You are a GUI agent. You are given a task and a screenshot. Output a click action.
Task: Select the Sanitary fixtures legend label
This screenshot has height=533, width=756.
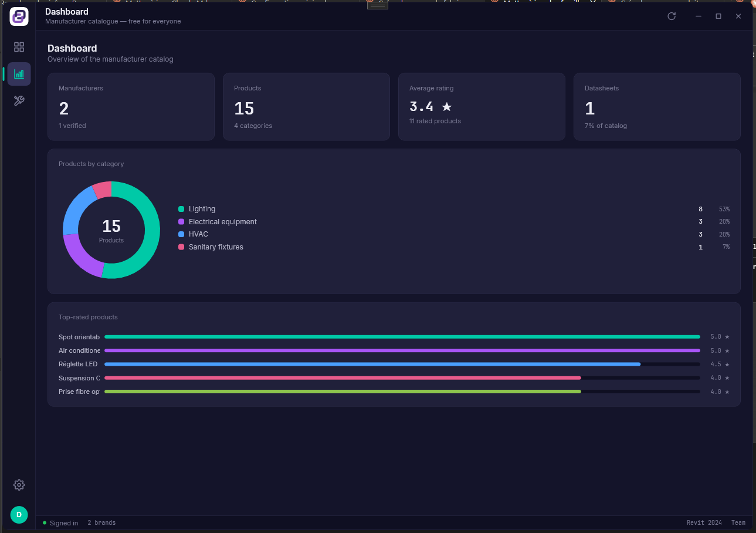coord(216,247)
